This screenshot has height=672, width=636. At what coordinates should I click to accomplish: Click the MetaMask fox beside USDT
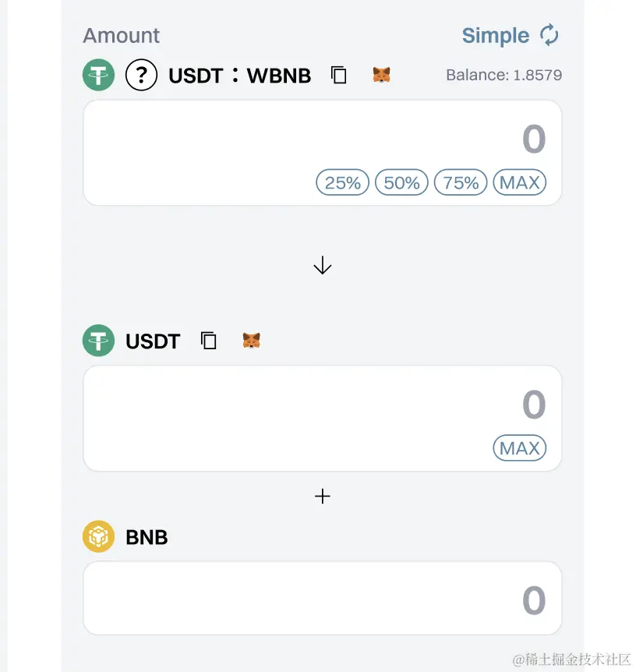point(251,341)
